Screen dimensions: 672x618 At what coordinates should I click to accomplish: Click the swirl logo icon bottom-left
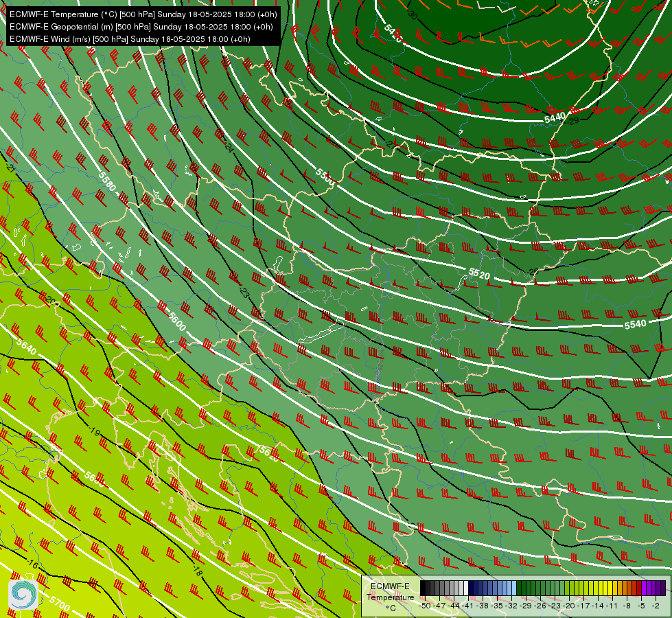click(23, 594)
